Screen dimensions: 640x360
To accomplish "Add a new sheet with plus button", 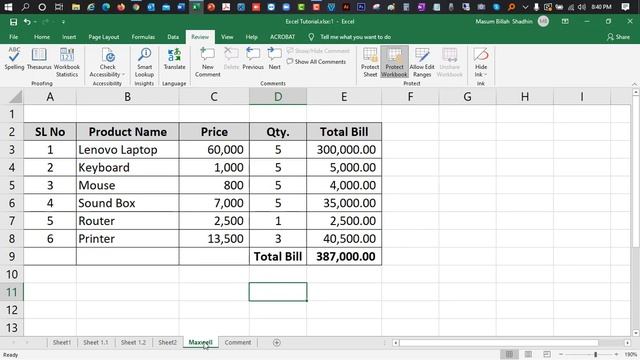I will tap(276, 342).
